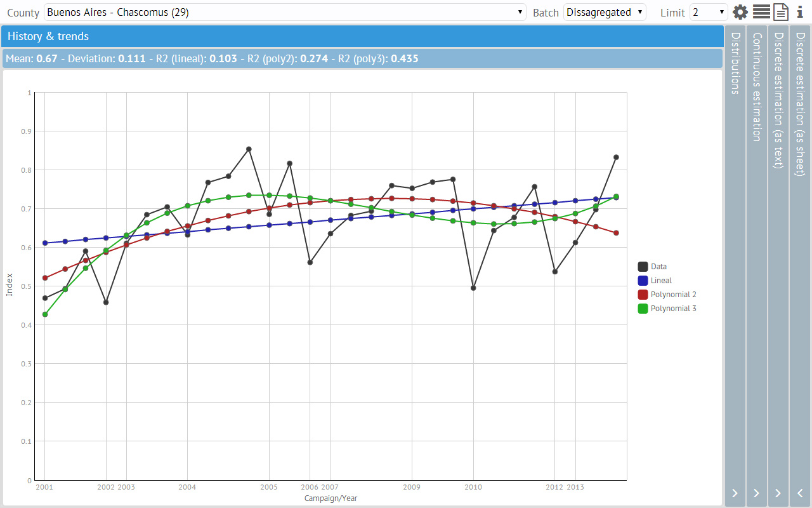Click the 2013 x-axis label

(575, 488)
